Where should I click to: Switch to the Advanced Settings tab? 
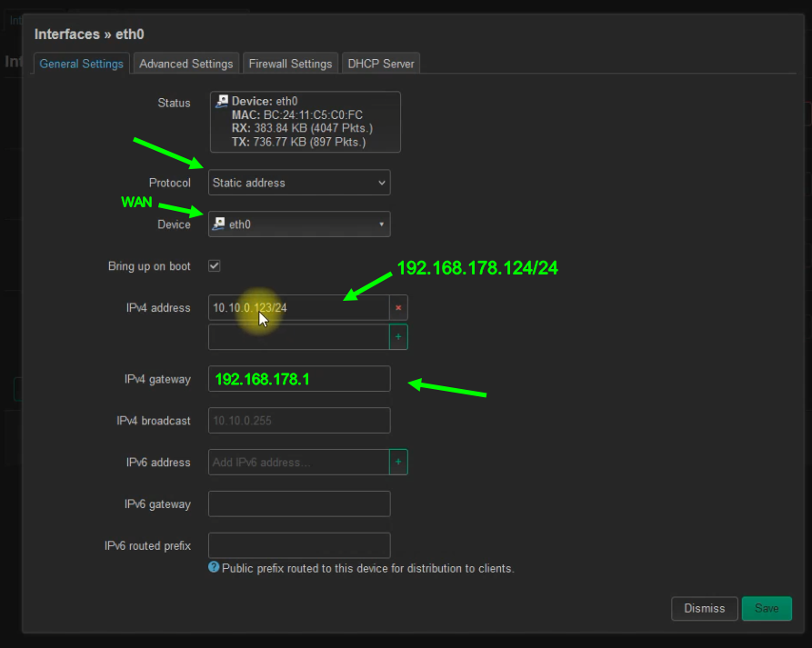click(x=186, y=64)
